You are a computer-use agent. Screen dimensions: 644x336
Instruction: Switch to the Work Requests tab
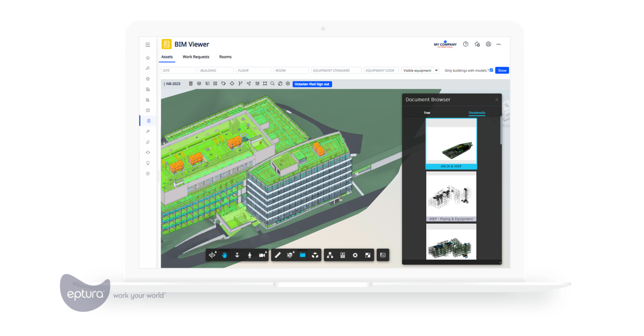pos(196,57)
